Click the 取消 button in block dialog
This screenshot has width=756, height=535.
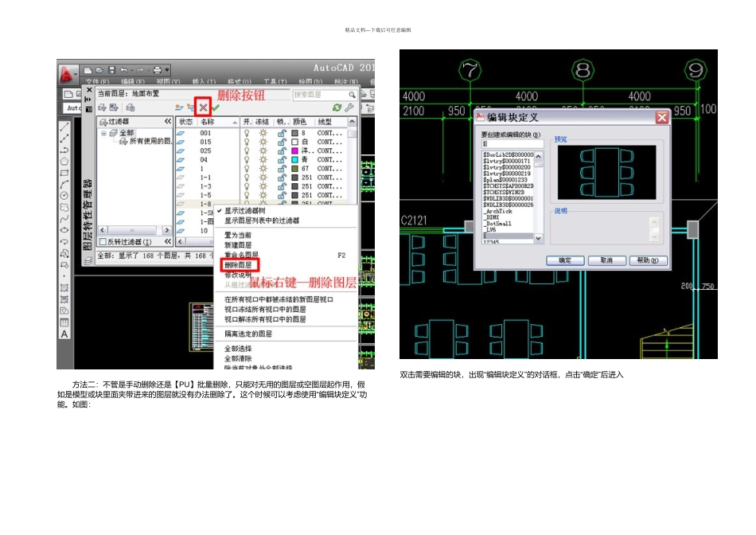tap(606, 260)
